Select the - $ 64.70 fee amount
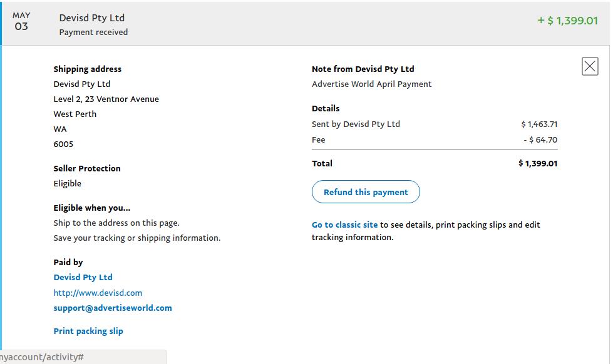 pos(540,140)
